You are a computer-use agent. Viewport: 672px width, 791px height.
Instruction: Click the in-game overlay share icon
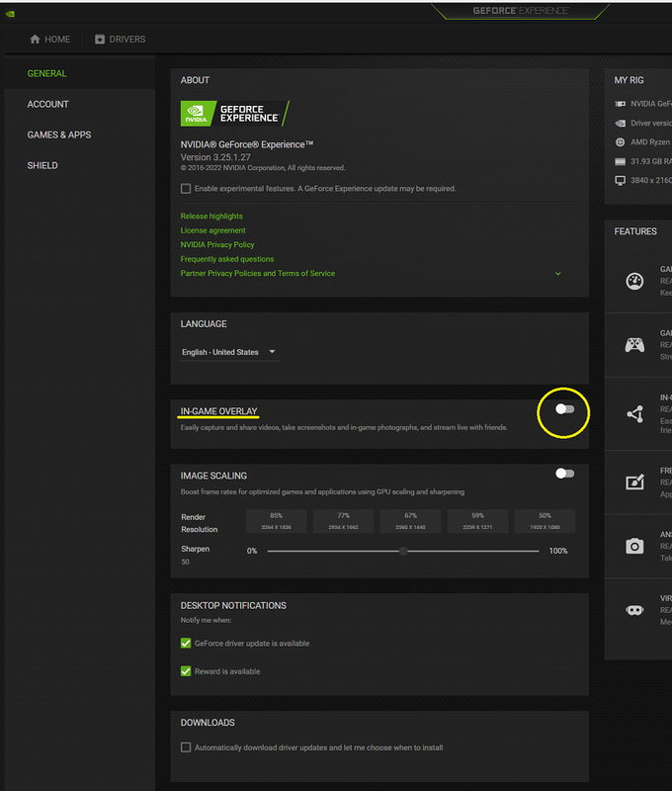[634, 414]
